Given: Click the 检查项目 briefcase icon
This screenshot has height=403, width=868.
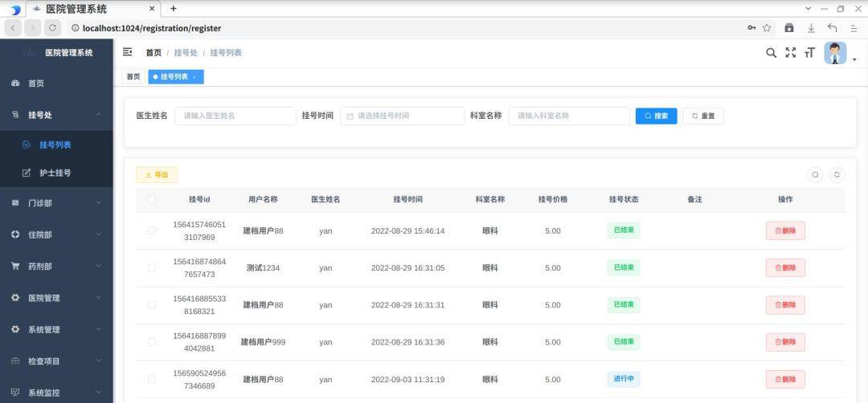Looking at the screenshot, I should (x=15, y=361).
